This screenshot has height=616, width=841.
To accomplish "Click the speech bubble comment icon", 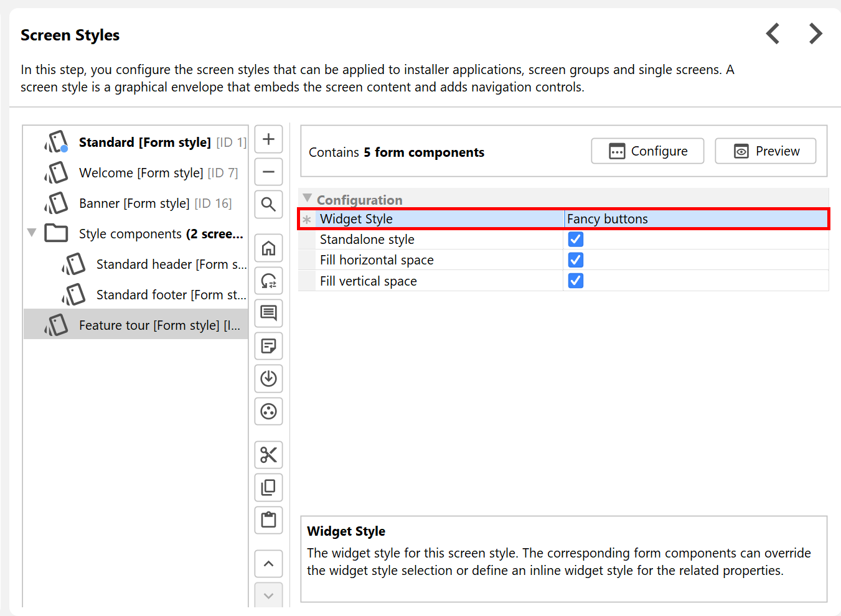I will click(268, 313).
